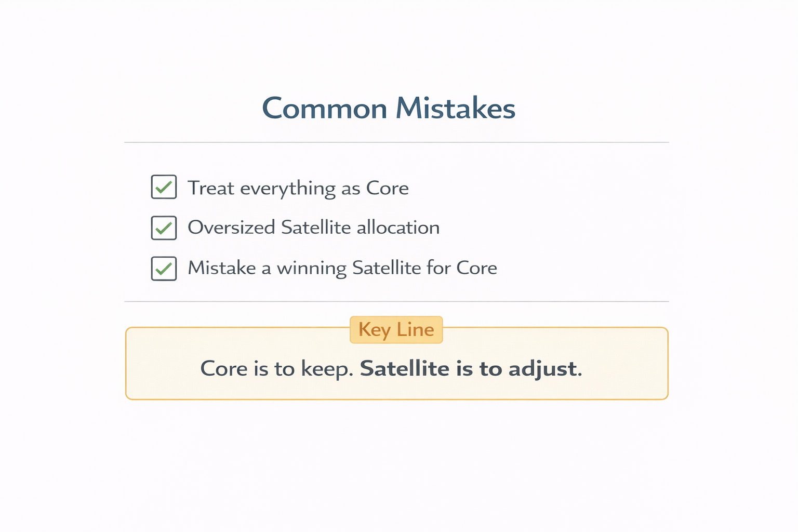Click the divider line below the heading

coord(396,142)
